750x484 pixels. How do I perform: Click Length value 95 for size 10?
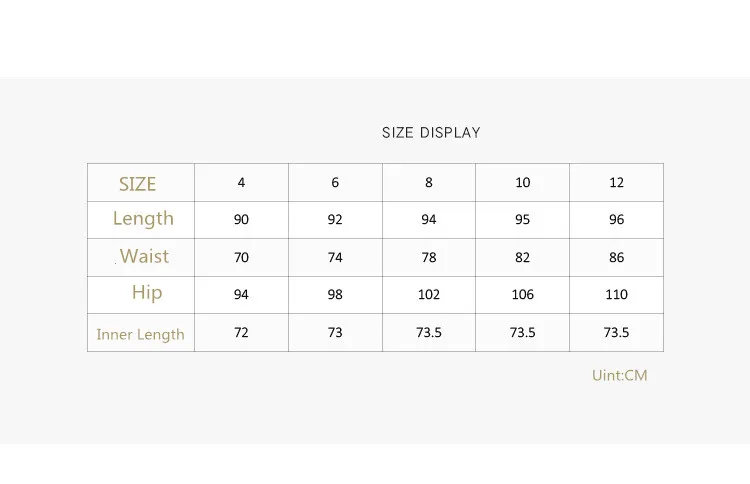[522, 220]
